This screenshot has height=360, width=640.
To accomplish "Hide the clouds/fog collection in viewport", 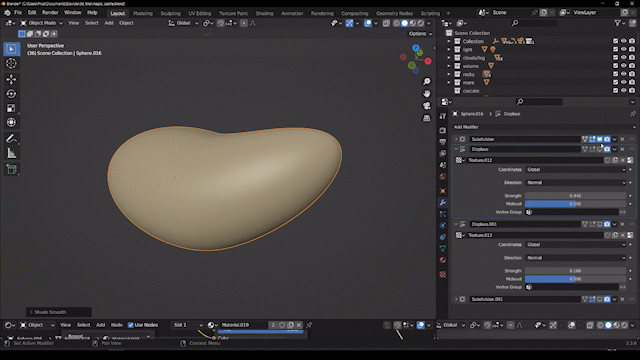I will (624, 58).
